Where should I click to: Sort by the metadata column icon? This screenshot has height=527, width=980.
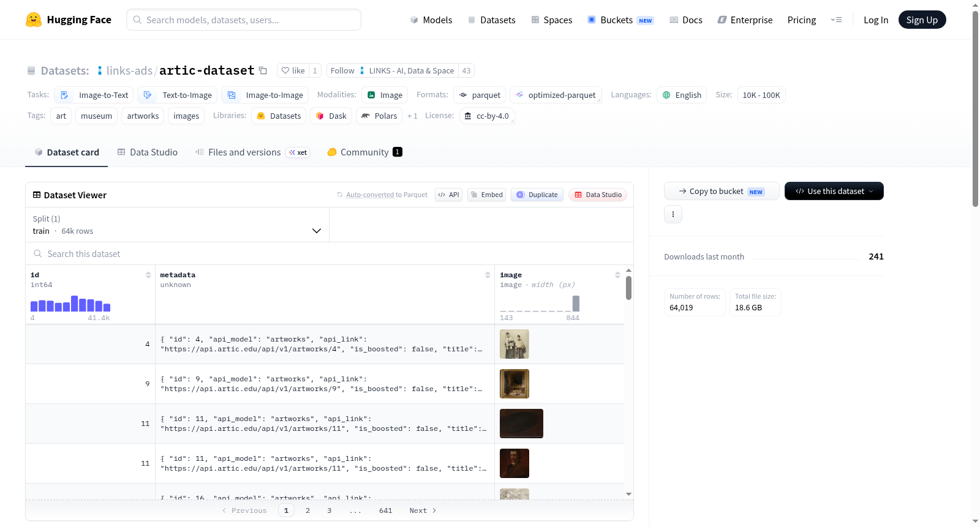click(488, 275)
